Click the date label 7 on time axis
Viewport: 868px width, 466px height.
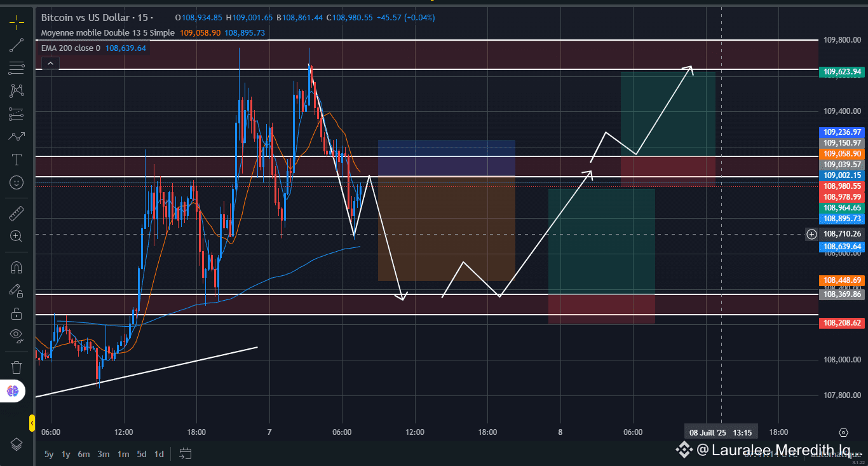[270, 432]
